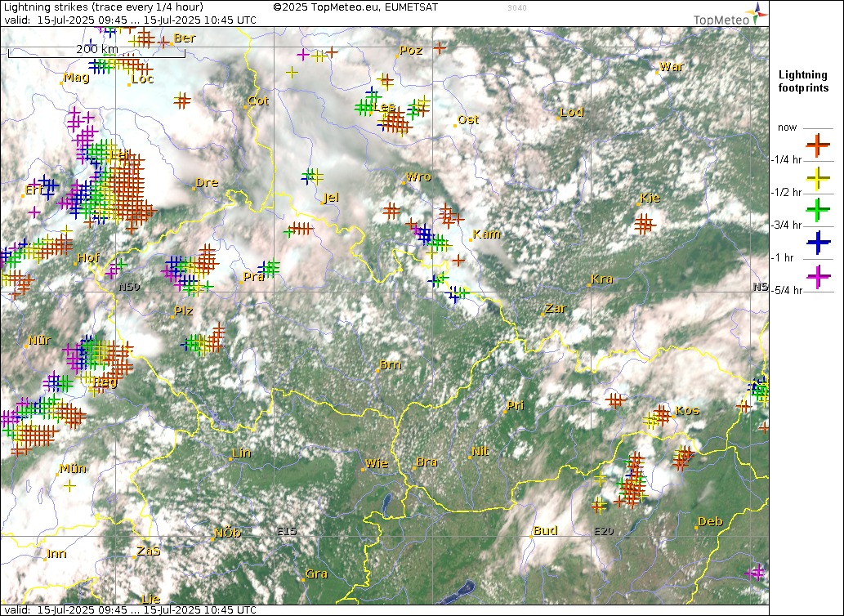
Task: Click the red 'now' lightning cross in legend
Action: pyautogui.click(x=818, y=145)
